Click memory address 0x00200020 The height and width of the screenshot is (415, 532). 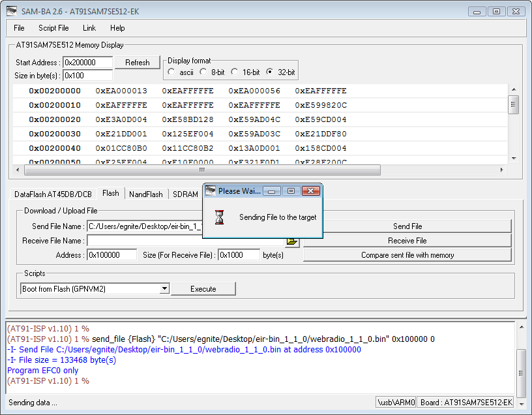click(x=55, y=119)
